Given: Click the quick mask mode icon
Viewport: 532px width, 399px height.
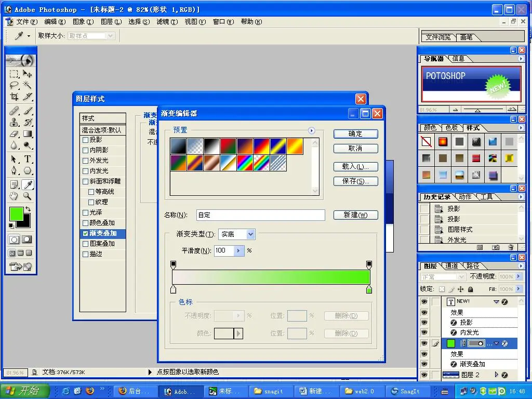Looking at the screenshot, I should pyautogui.click(x=27, y=240).
